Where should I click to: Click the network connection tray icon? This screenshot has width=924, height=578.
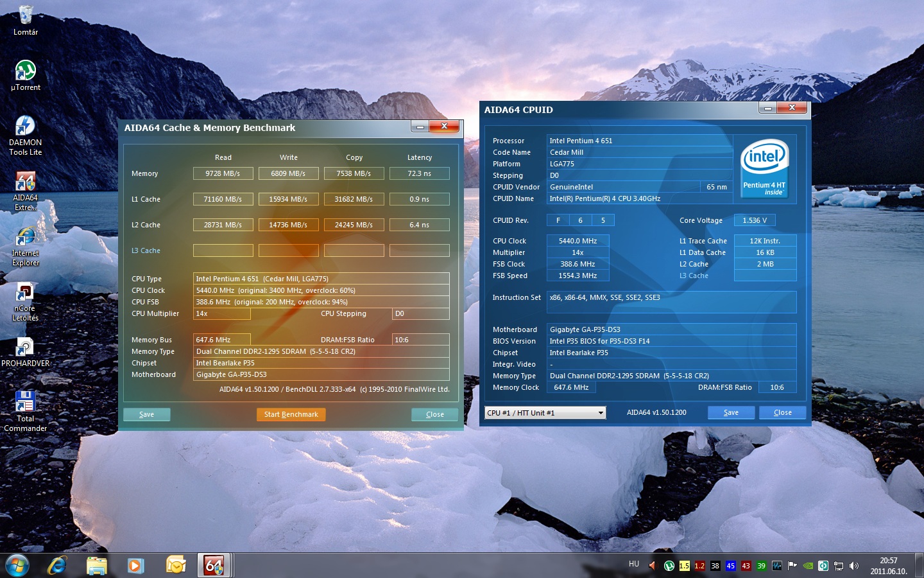(x=839, y=566)
